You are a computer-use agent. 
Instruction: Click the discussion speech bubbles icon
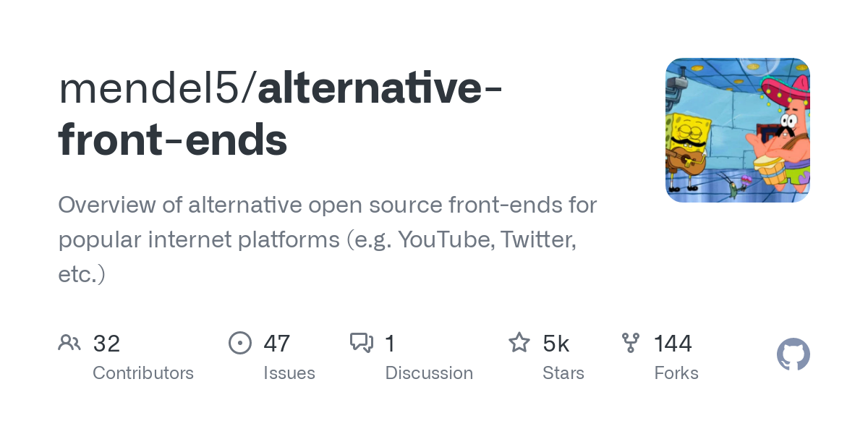[362, 343]
